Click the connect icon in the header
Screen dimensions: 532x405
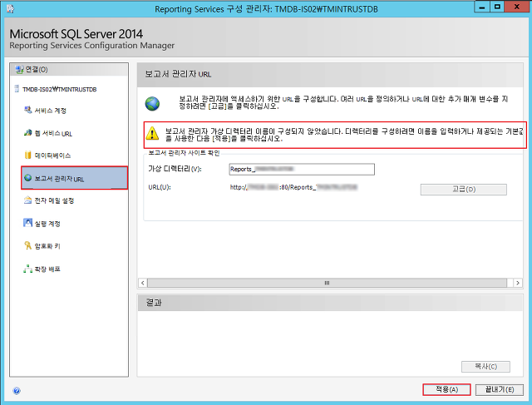pos(19,70)
